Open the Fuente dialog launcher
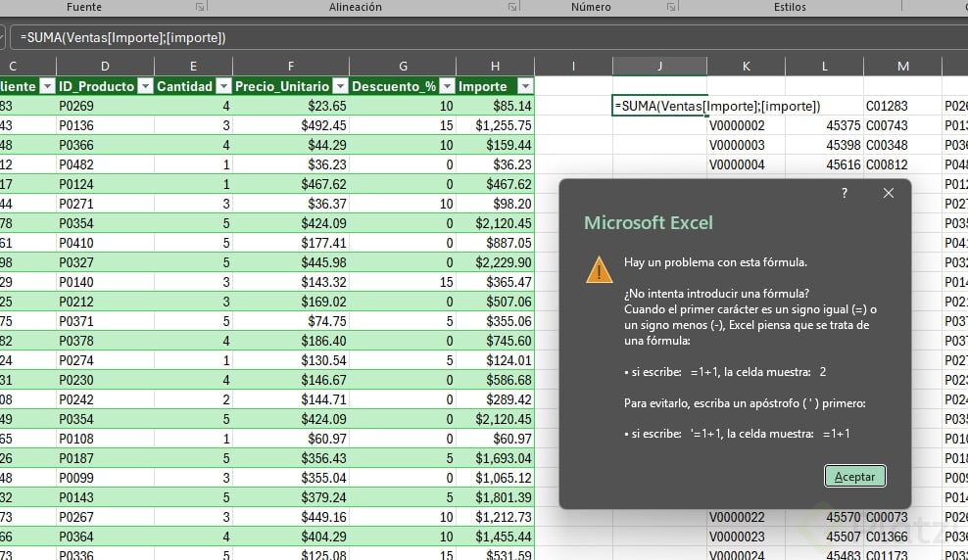This screenshot has height=560, width=968. click(200, 7)
